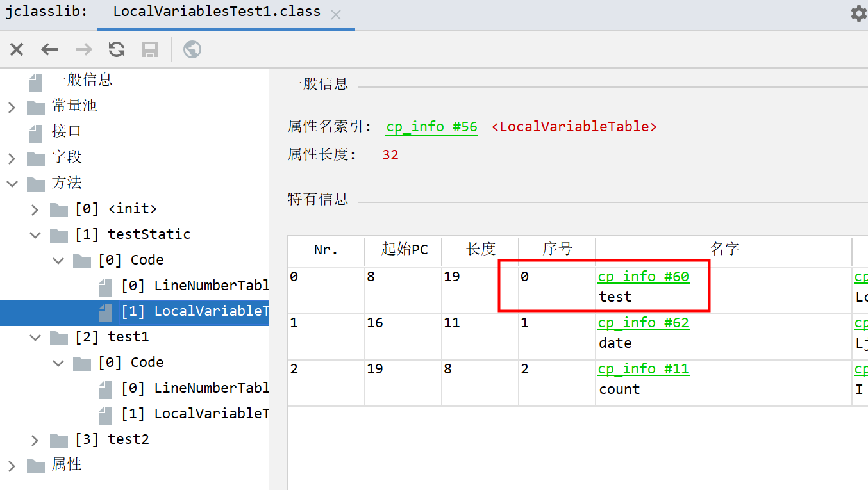Click the close (X) toolbar icon
This screenshot has width=868, height=490.
tap(17, 49)
